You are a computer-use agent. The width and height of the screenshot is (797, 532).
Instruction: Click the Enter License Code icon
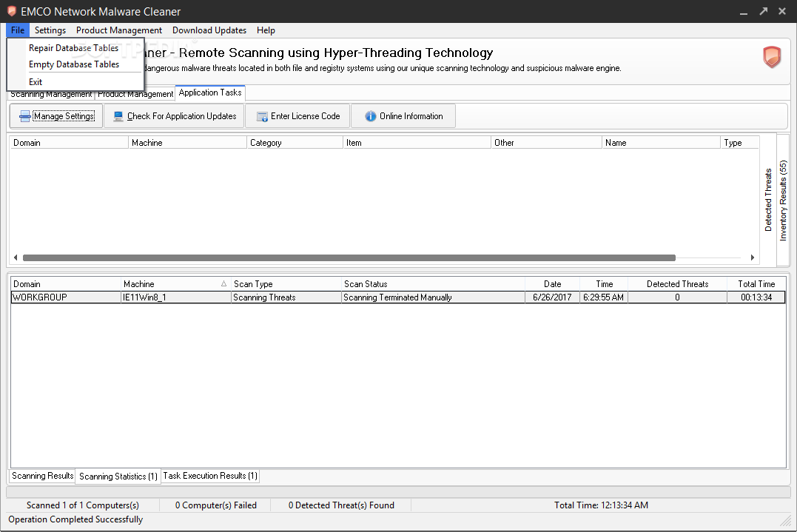click(x=262, y=116)
